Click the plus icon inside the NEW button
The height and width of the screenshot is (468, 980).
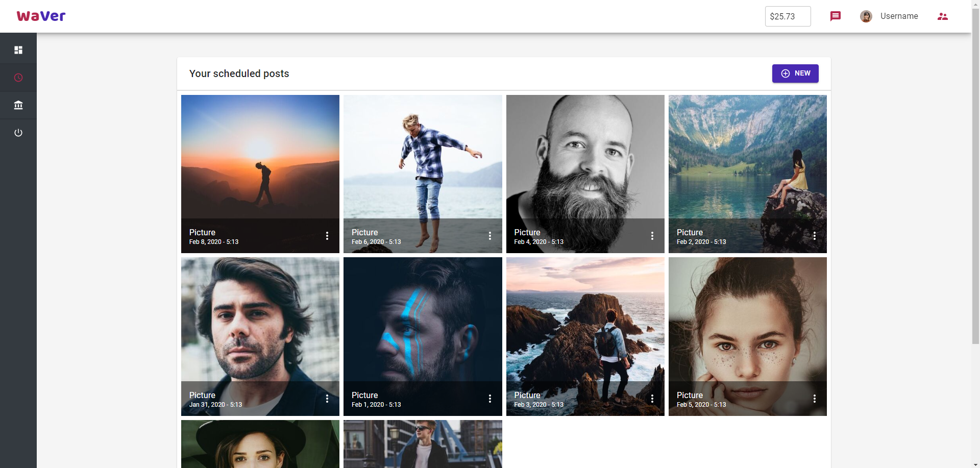pyautogui.click(x=785, y=73)
